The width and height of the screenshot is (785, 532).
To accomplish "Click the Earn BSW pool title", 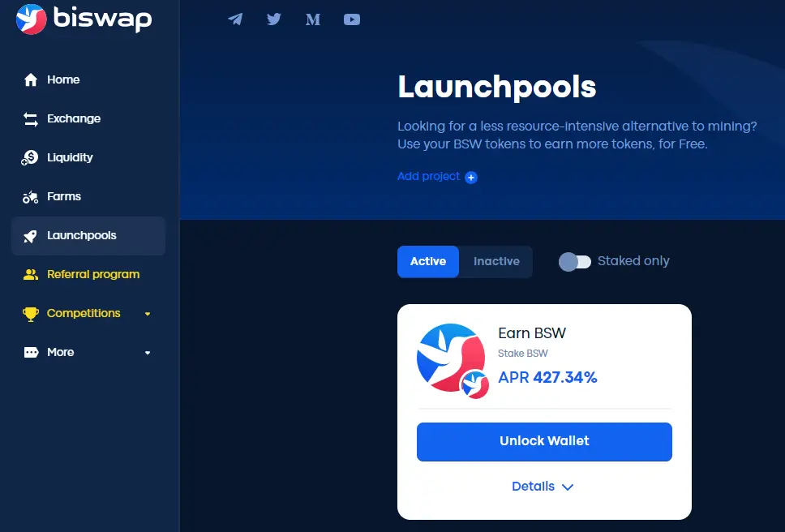I will tap(532, 332).
